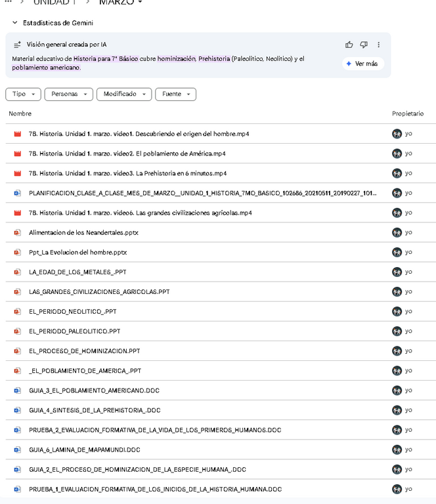Image resolution: width=436 pixels, height=504 pixels.
Task: Click highlighted term poblamiento americano in overview
Action: coord(46,68)
